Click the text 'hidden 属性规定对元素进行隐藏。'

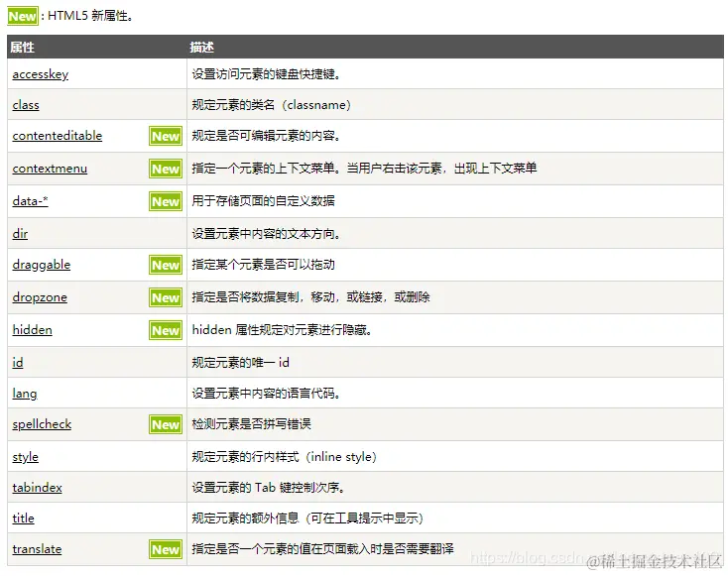coord(282,330)
